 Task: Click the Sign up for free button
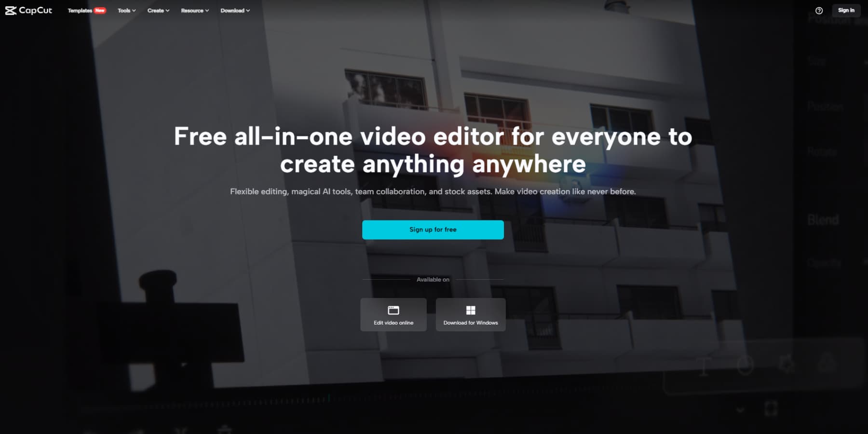(x=433, y=230)
